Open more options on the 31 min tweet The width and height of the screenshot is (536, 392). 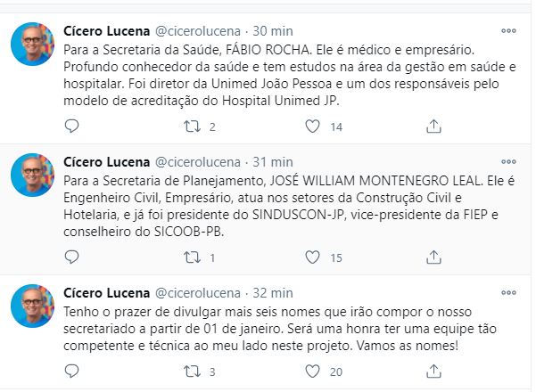508,162
